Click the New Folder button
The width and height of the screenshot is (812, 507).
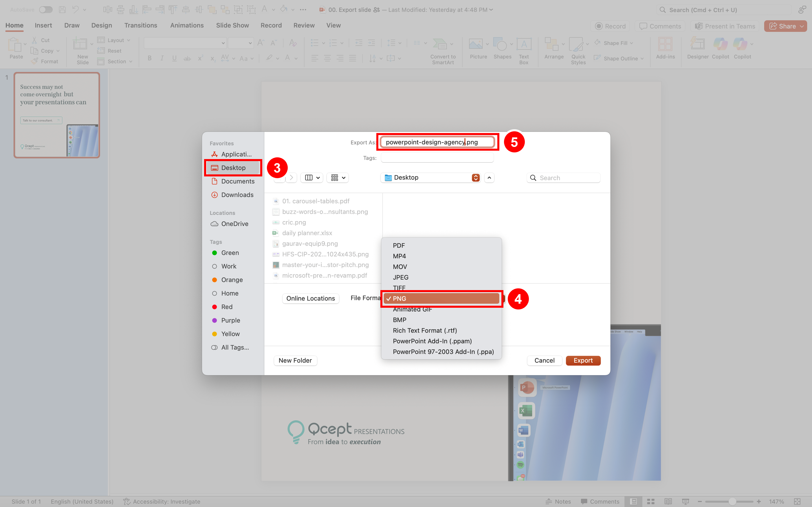pyautogui.click(x=295, y=360)
